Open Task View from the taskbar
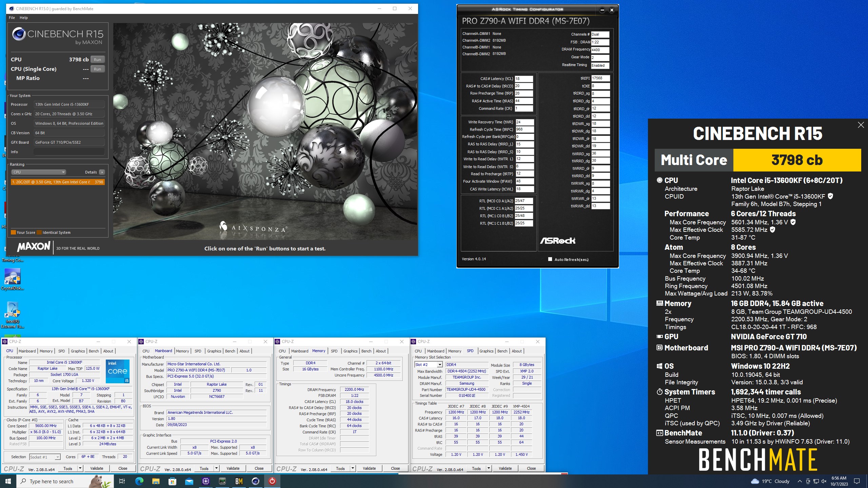This screenshot has height=488, width=868. click(x=122, y=481)
